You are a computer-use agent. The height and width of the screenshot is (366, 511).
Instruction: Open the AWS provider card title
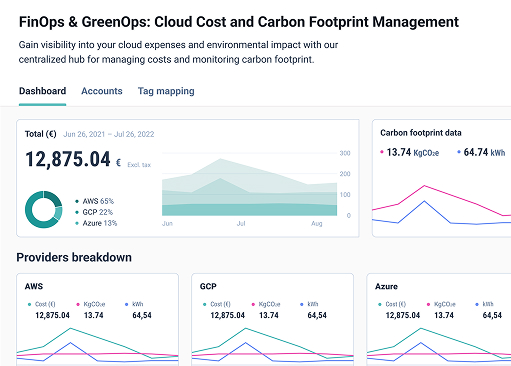click(34, 287)
